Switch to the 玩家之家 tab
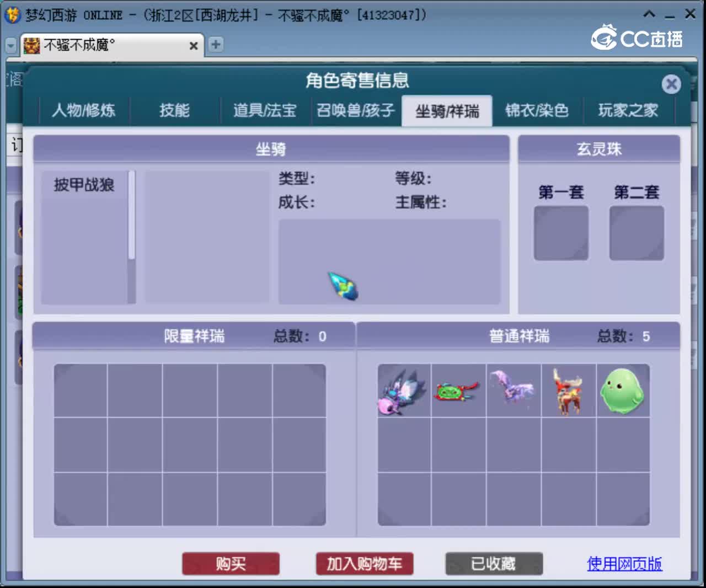The height and width of the screenshot is (588, 706). [x=628, y=110]
